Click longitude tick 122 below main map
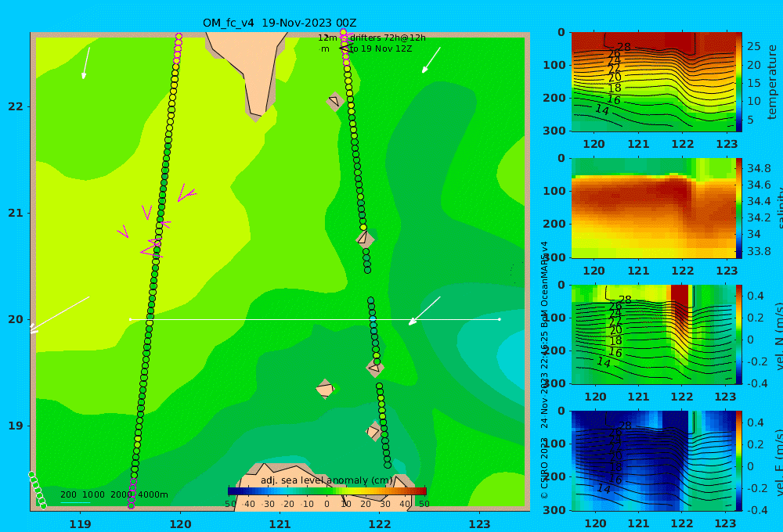This screenshot has width=783, height=532. coord(380,524)
